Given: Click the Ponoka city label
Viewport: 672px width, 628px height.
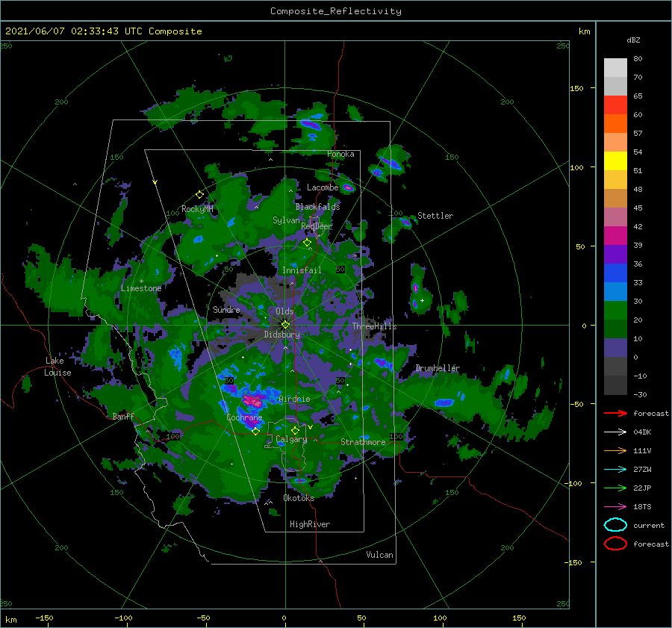Looking at the screenshot, I should 340,154.
